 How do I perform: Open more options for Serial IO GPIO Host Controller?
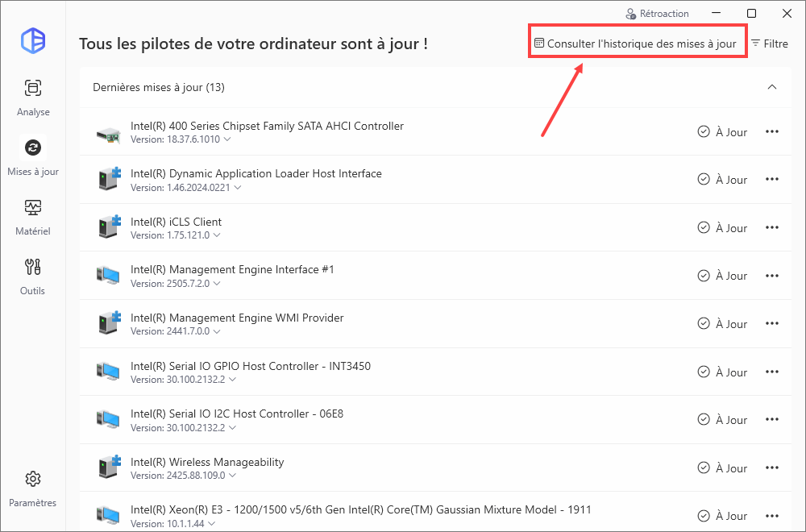point(772,372)
